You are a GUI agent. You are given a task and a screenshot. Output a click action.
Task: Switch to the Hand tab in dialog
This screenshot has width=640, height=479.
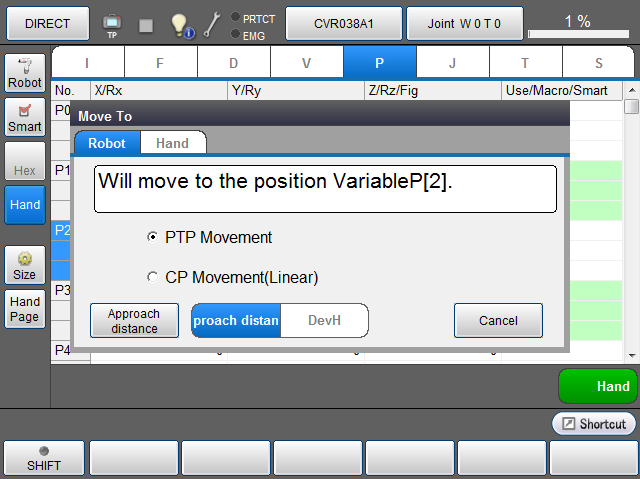point(172,143)
